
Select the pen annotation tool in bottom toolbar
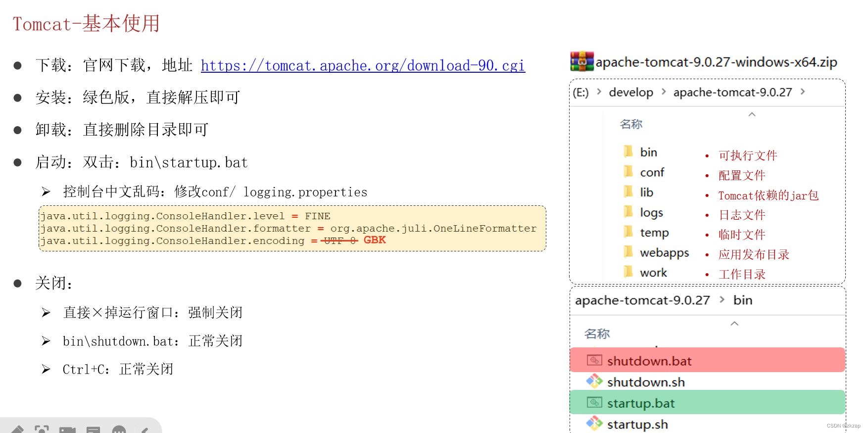click(17, 429)
